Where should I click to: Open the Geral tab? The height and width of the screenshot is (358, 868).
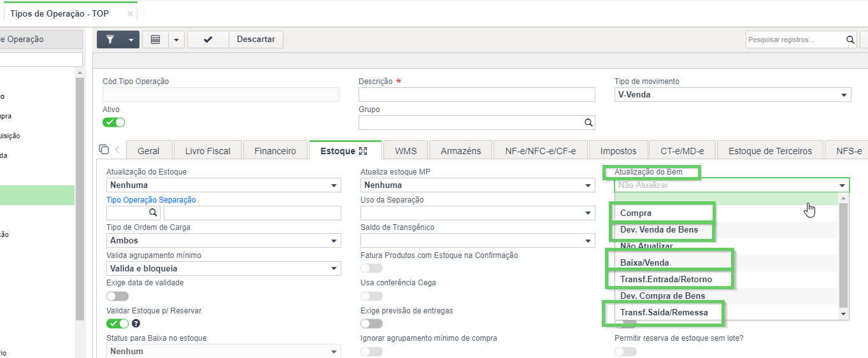pyautogui.click(x=148, y=151)
